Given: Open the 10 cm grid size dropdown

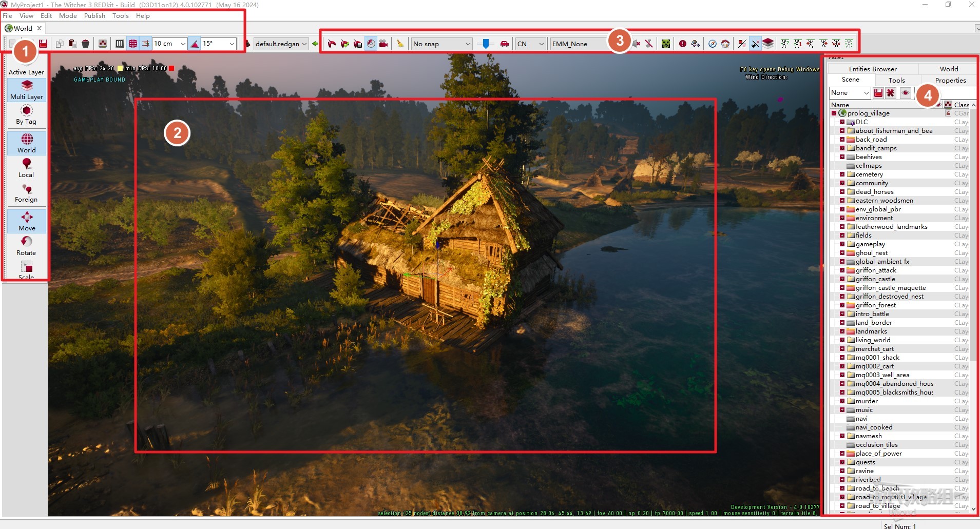Looking at the screenshot, I should pos(170,44).
